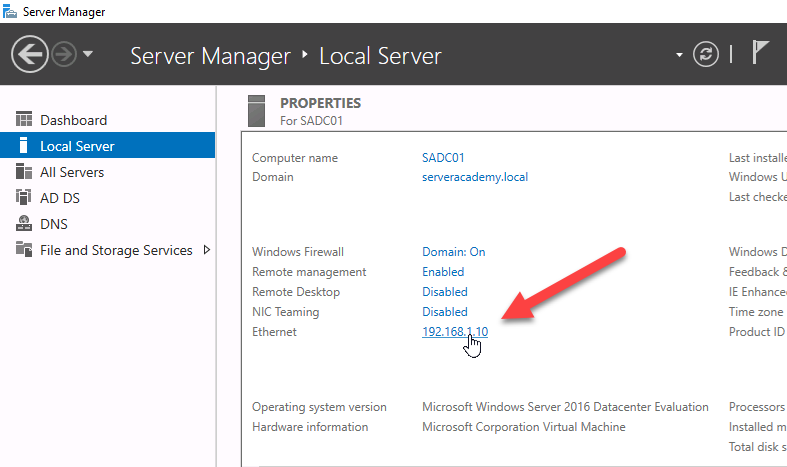Click the For SADC01 subtitle
Viewport: 787px width, 467px height.
311,121
